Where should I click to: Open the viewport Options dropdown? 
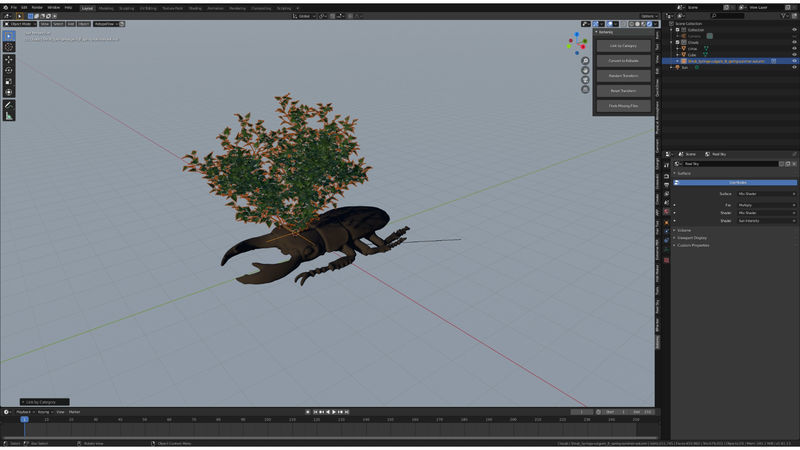tap(648, 16)
